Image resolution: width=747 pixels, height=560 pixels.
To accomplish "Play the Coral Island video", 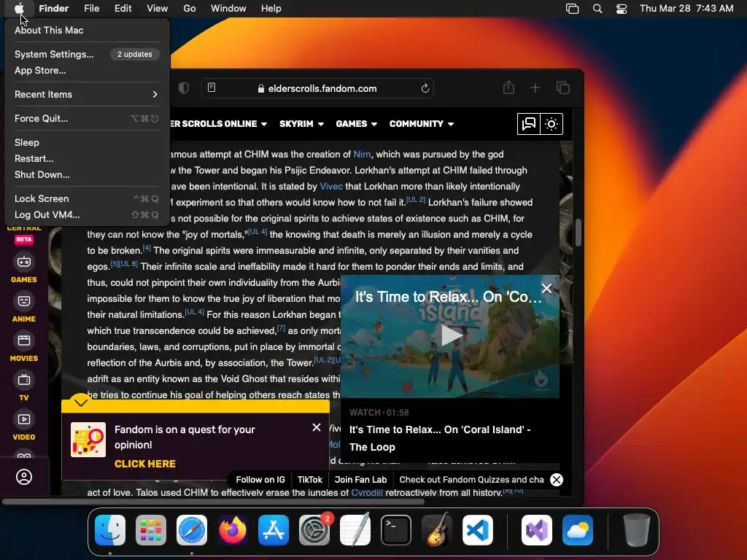I will [451, 335].
